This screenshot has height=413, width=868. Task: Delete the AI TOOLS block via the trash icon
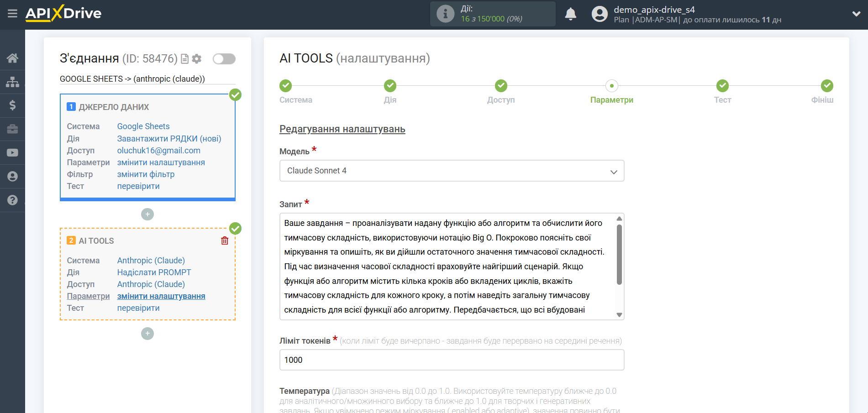tap(224, 240)
